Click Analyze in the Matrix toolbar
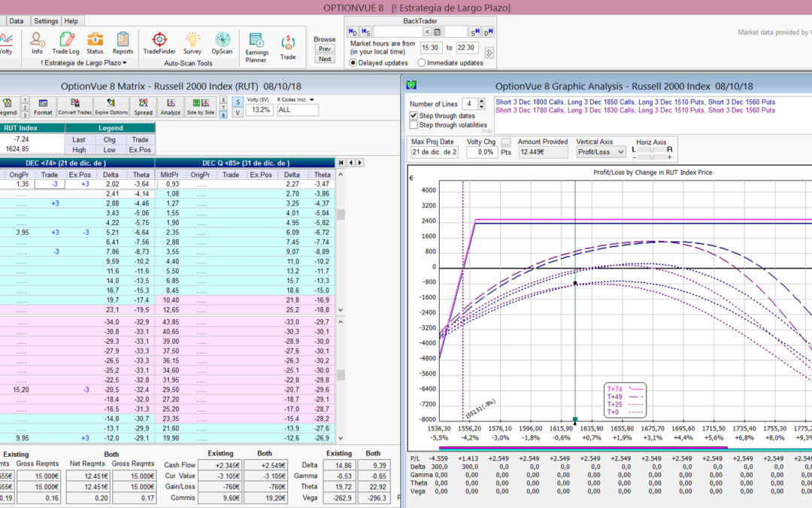The image size is (812, 508). tap(171, 107)
